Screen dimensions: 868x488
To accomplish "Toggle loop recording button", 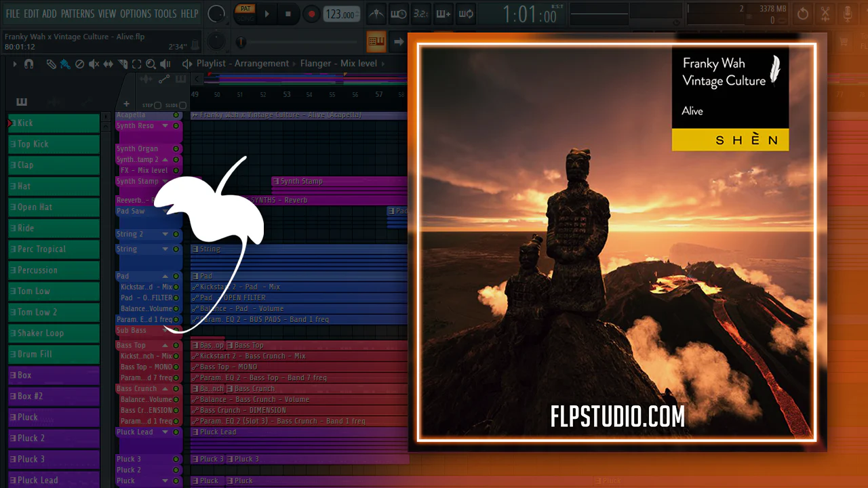I will pyautogui.click(x=466, y=14).
